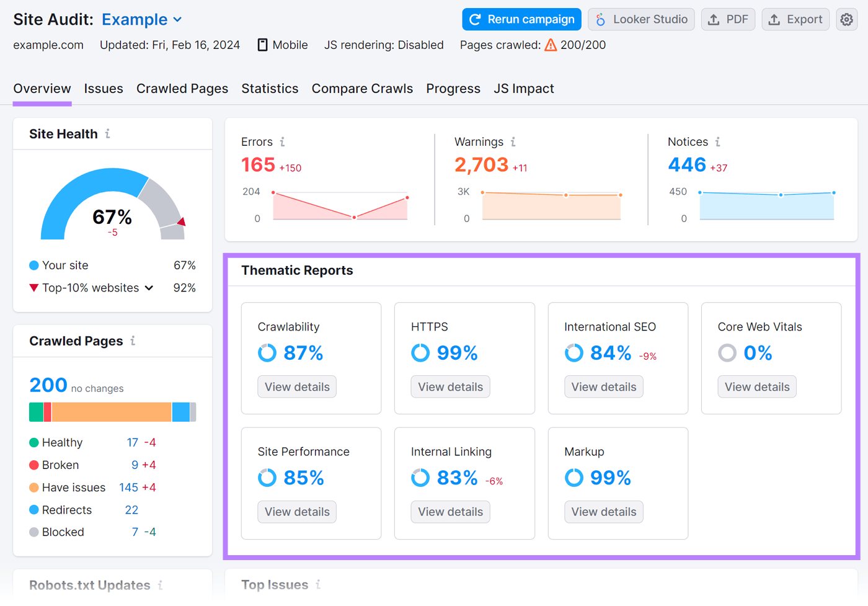Click the Crawled Pages info icon
The height and width of the screenshot is (606, 868).
tap(133, 341)
